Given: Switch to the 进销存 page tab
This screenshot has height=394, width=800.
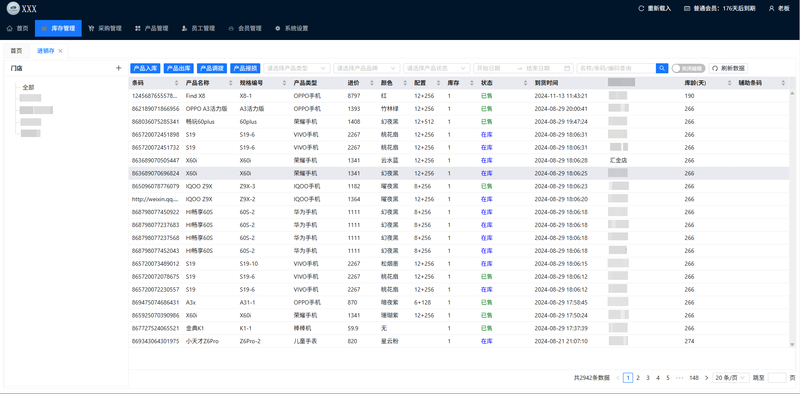Looking at the screenshot, I should pos(49,51).
